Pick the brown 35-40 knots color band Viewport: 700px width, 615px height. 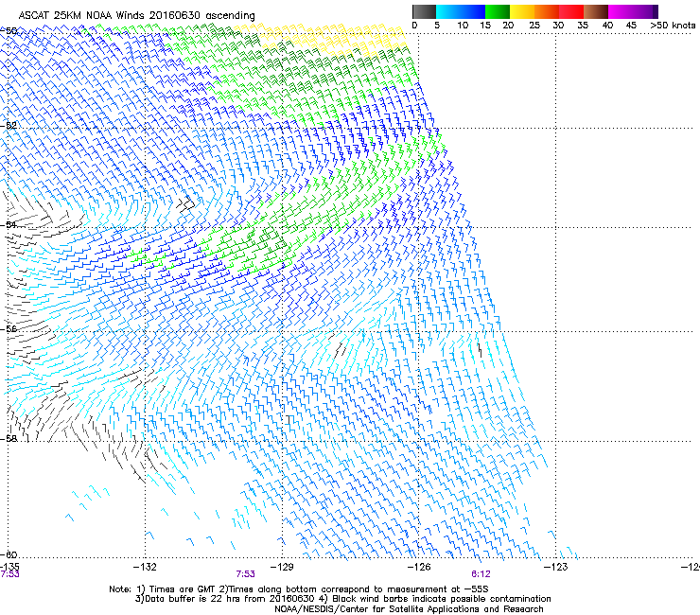click(x=596, y=11)
